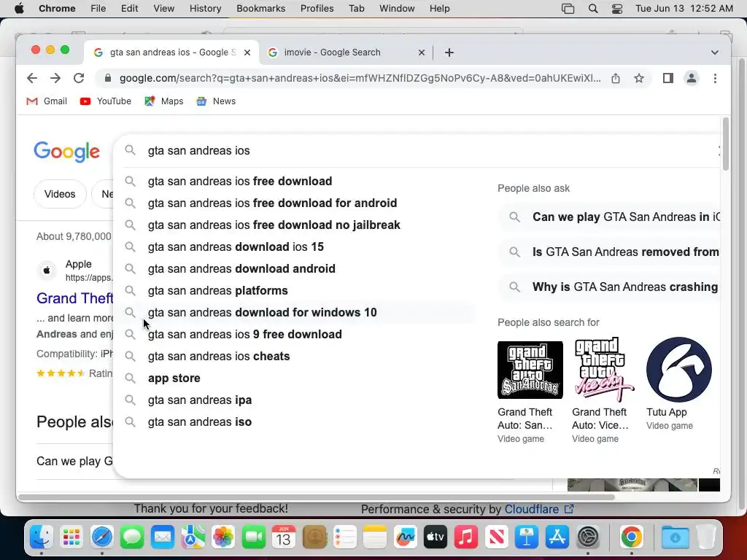Click the browser forward arrow
This screenshot has height=560, width=747.
55,78
